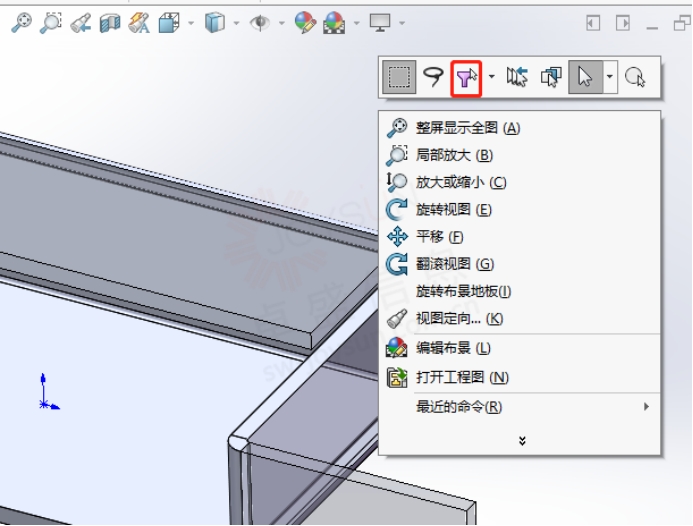Toggle Hide/Show Items eye icon
693x526 pixels.
click(x=260, y=23)
